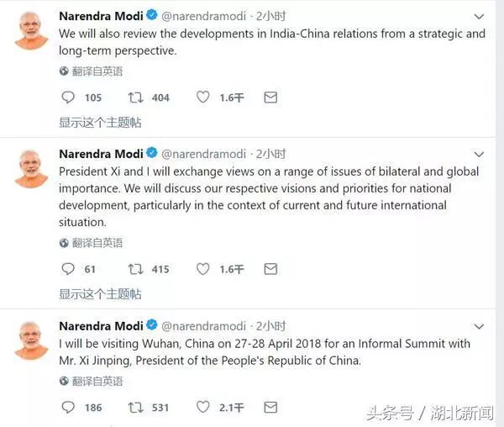
Task: Show this thread under the first tweet
Action: click(100, 123)
